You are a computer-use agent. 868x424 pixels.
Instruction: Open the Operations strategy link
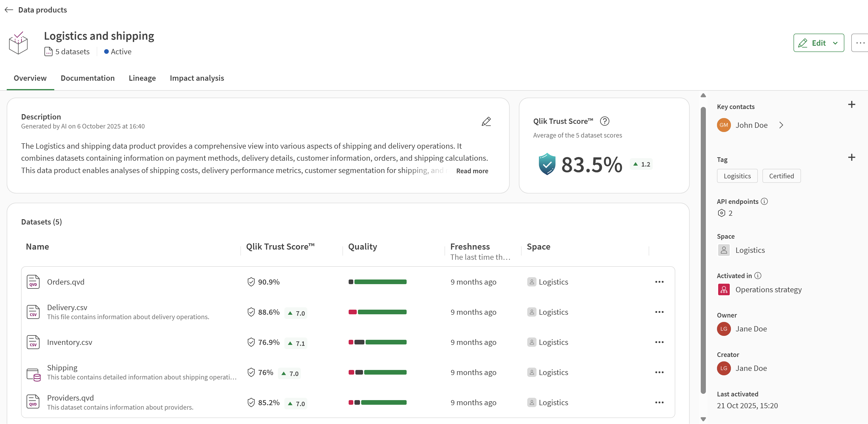(x=768, y=289)
